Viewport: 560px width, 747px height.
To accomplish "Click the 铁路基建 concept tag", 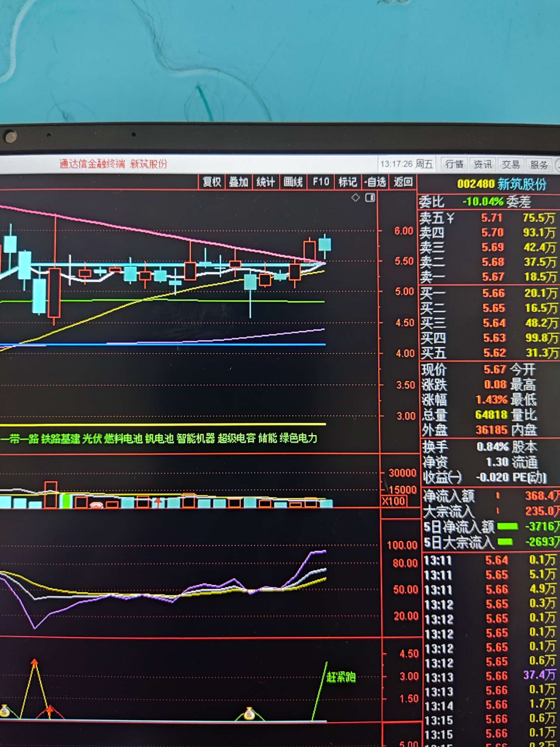I will point(60,438).
